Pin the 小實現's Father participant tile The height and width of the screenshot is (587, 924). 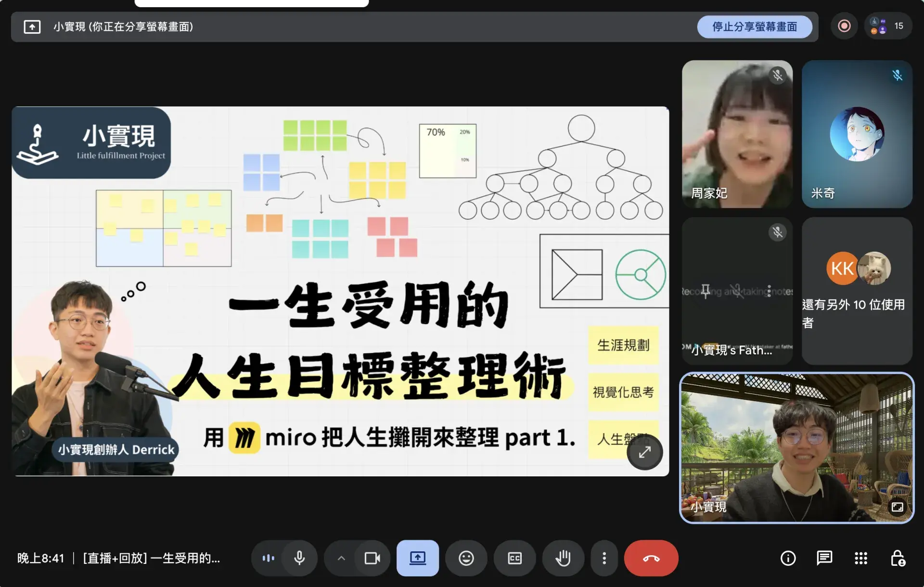pos(705,291)
